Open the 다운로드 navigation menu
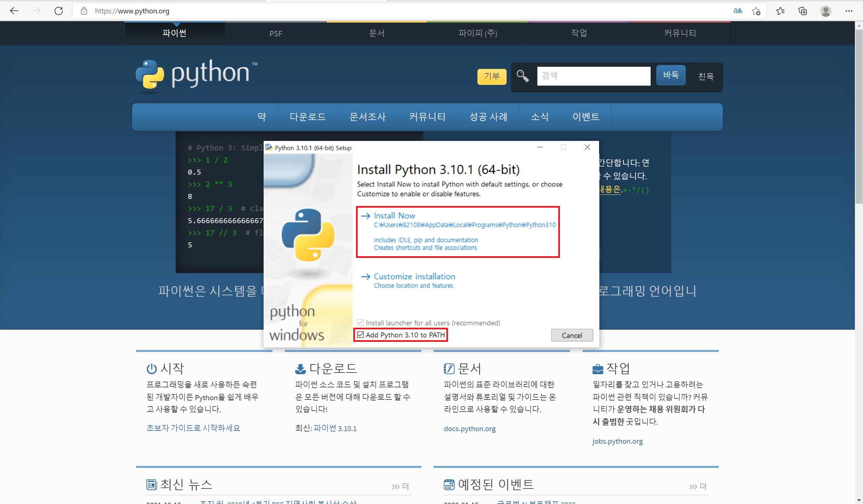The height and width of the screenshot is (504, 863). pyautogui.click(x=307, y=117)
